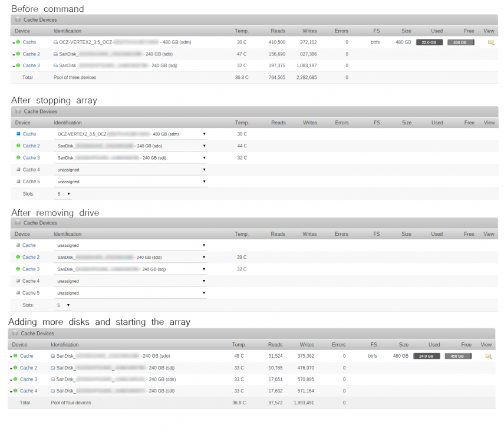Select 'Pool of four devices' total row text

[71, 403]
